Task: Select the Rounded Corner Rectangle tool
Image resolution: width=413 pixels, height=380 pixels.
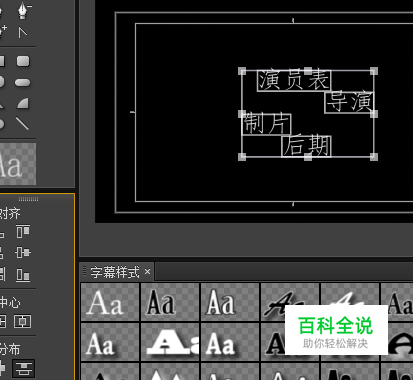Action: click(x=23, y=61)
